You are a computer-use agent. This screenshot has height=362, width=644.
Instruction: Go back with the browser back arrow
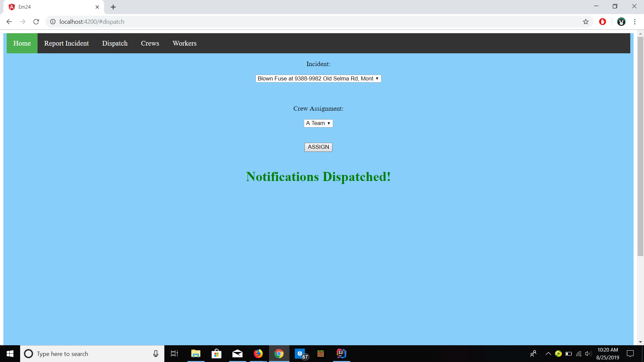click(9, 22)
